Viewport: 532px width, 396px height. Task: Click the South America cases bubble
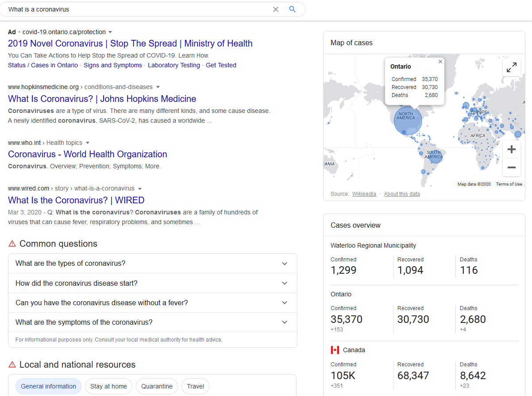435,156
